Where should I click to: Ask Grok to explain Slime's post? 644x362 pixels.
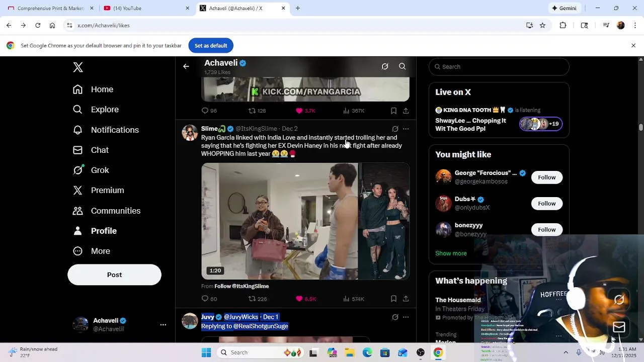click(395, 129)
